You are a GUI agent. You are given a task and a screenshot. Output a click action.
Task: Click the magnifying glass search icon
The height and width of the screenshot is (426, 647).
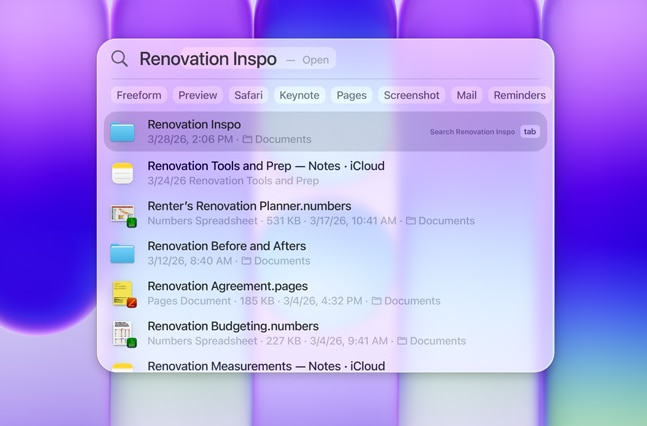point(120,59)
